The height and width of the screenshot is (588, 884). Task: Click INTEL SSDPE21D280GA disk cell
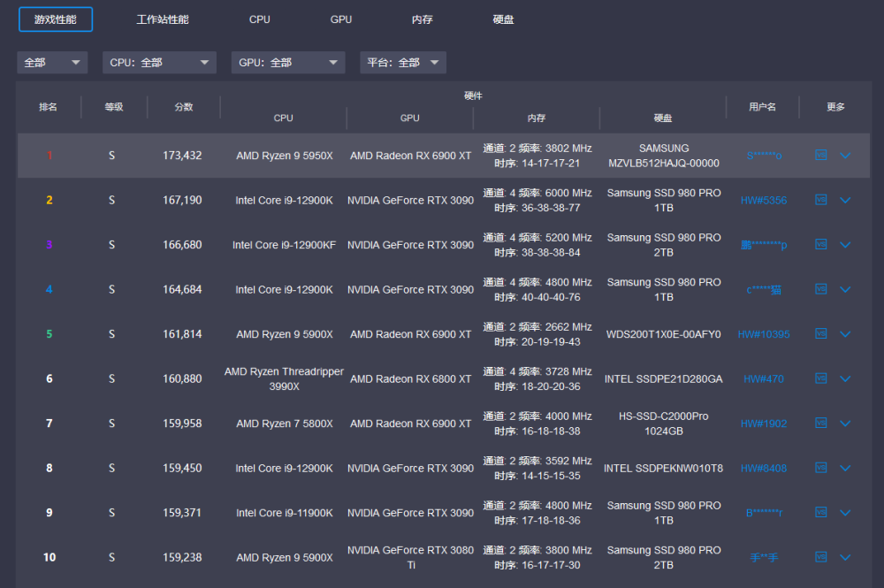[664, 378]
